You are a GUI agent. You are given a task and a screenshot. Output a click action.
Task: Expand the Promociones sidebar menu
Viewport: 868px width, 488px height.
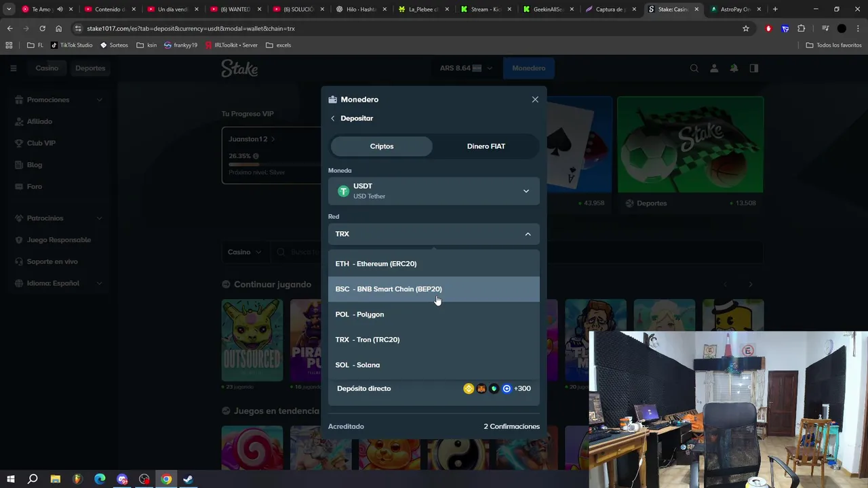59,100
